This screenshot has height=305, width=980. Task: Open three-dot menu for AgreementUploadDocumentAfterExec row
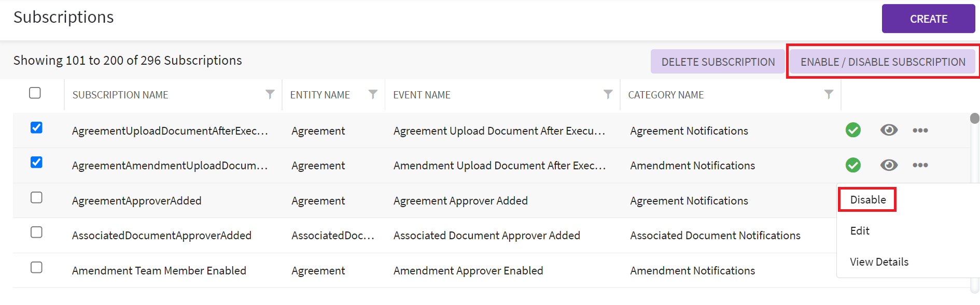pos(920,130)
